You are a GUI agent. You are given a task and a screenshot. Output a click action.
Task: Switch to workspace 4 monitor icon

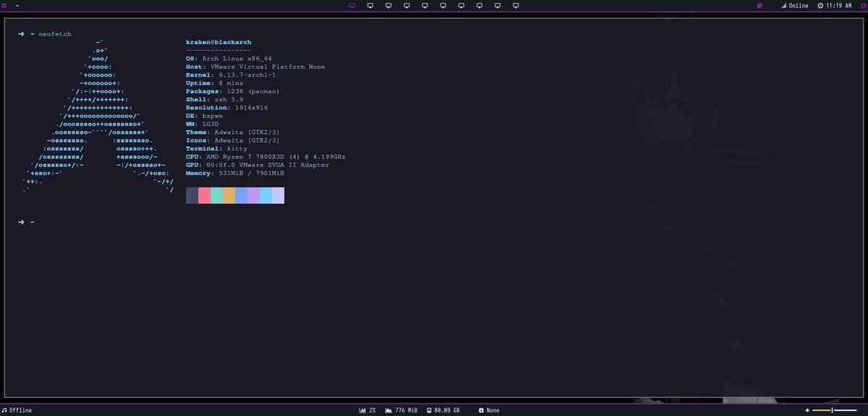tap(407, 5)
